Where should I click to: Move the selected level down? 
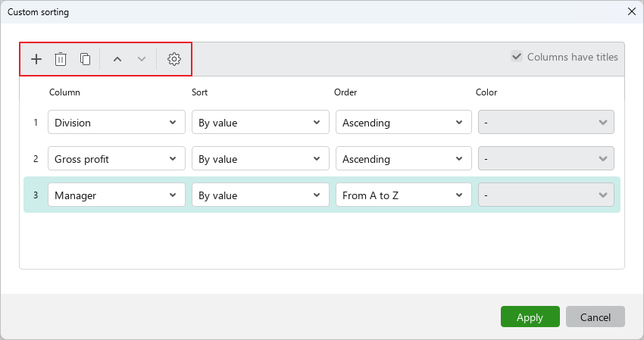[x=142, y=59]
